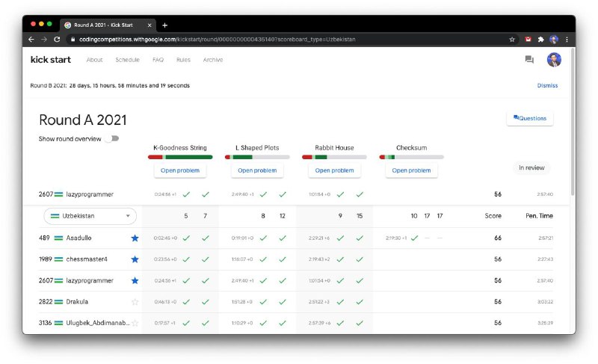
Task: Click the kick start logo
Action: [x=51, y=60]
